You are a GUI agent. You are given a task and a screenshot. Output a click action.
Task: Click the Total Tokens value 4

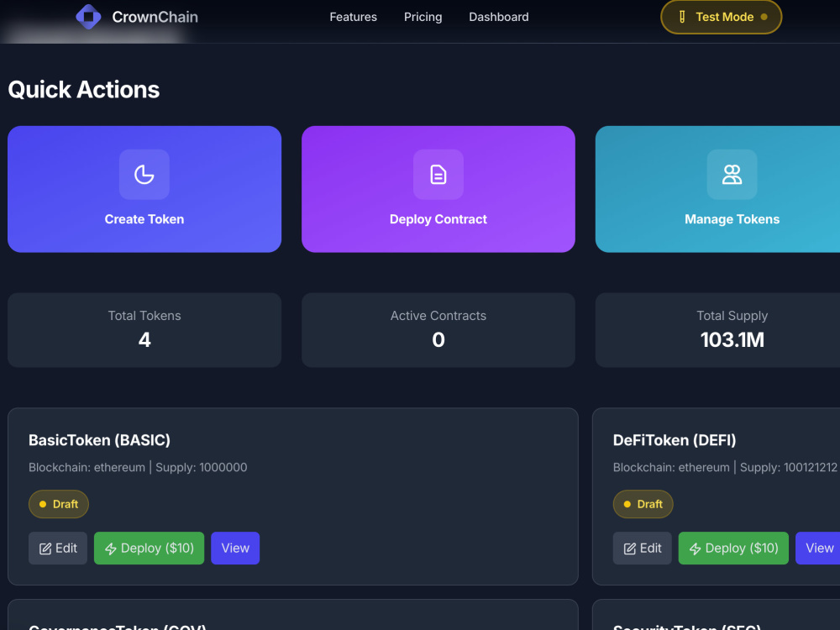(x=144, y=339)
